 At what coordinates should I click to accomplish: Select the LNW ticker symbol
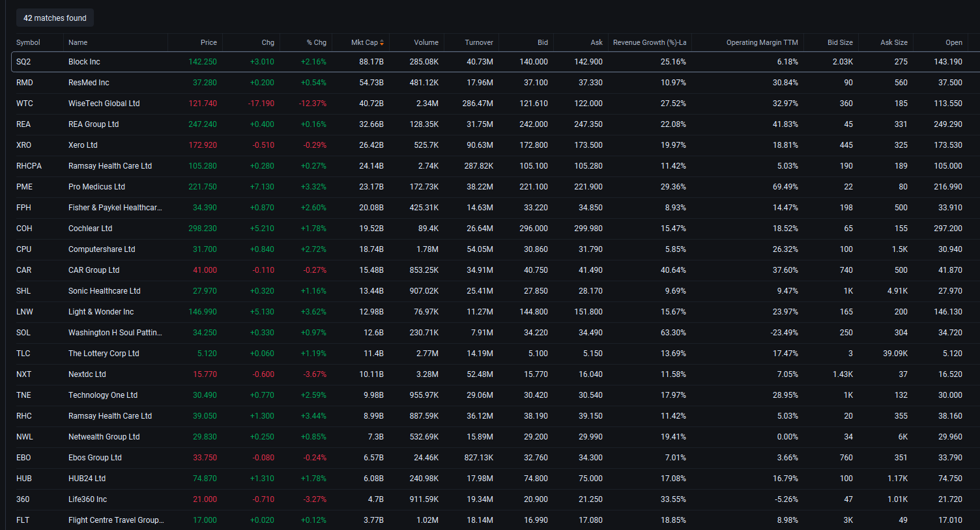click(25, 312)
